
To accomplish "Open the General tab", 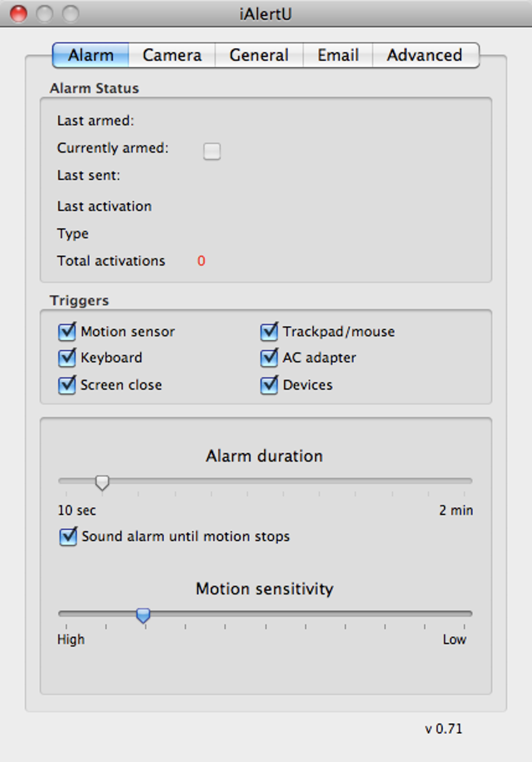I will [x=259, y=55].
